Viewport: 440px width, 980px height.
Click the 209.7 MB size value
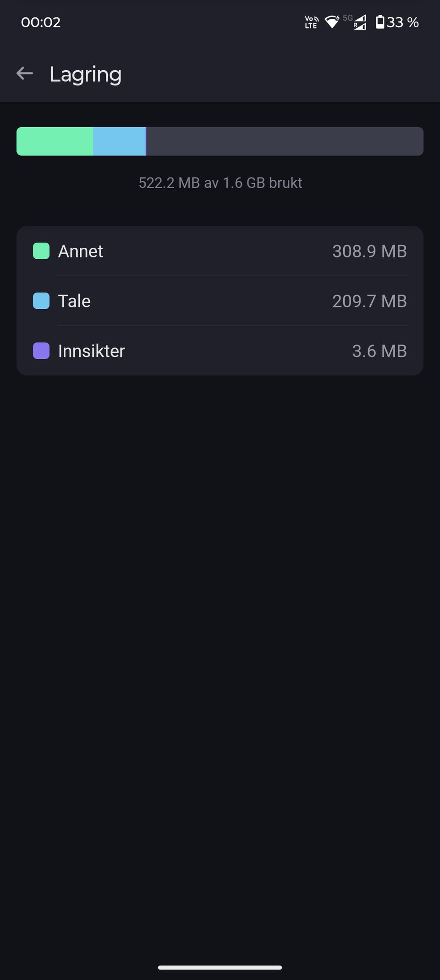(x=369, y=301)
